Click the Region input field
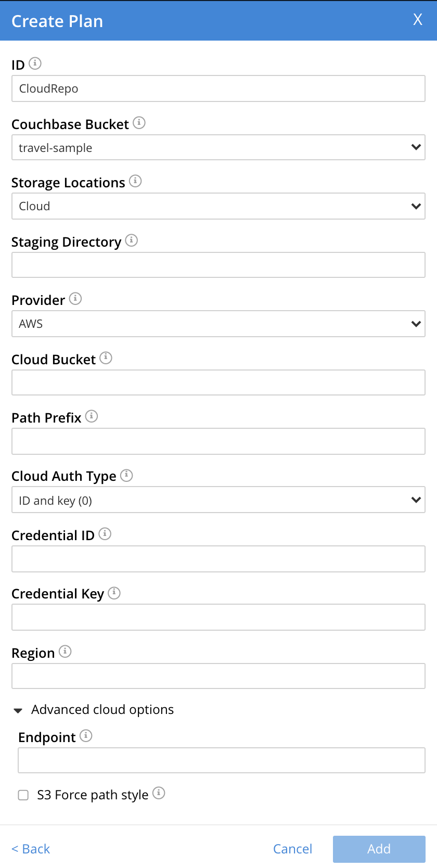 219,676
